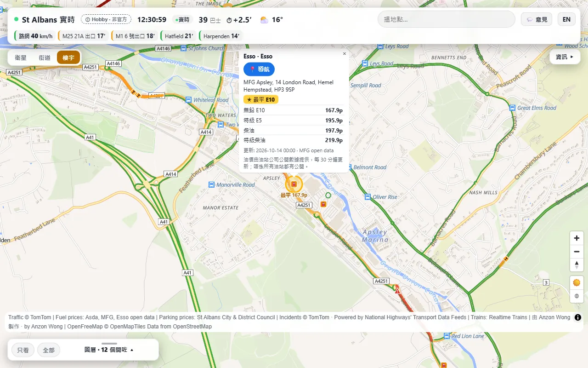Select the Whiteleaf Road bus stop icon
Viewport: 588px width, 368px height.
pos(188,100)
